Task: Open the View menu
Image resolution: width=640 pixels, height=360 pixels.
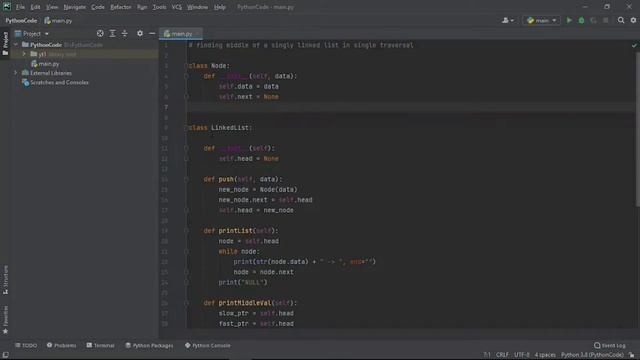Action: (52, 7)
